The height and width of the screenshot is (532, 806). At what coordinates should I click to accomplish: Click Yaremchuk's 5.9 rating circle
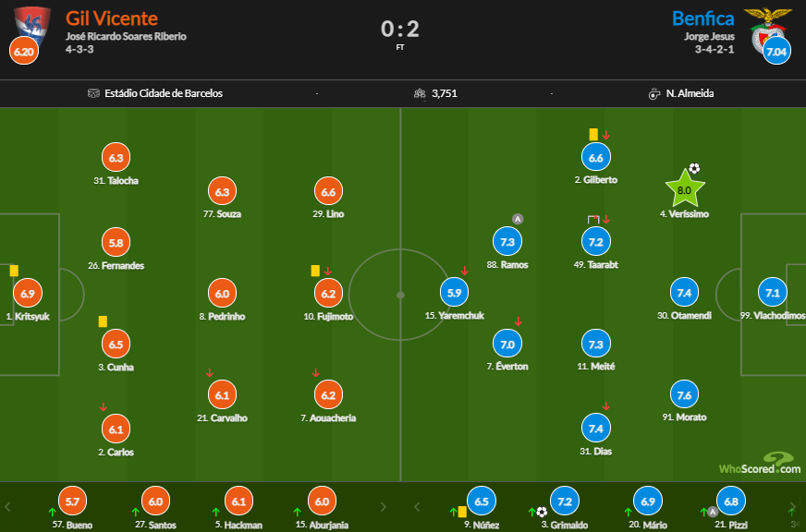pos(455,292)
